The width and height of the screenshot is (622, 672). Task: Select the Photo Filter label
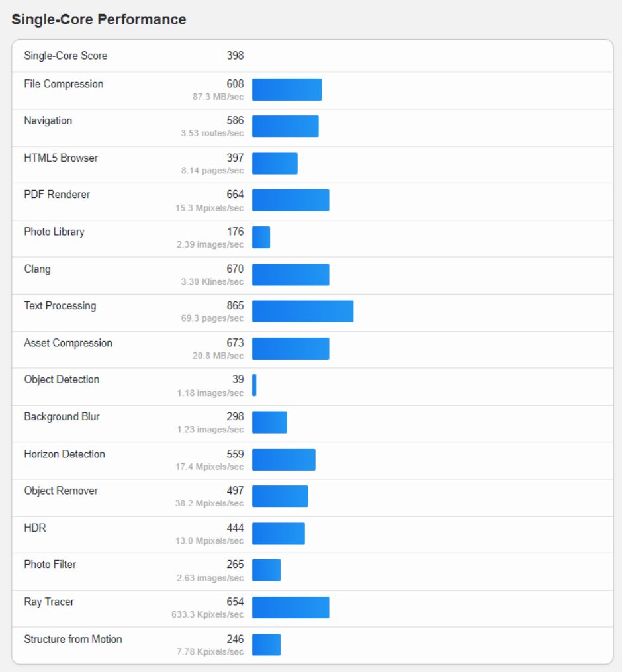click(x=50, y=565)
